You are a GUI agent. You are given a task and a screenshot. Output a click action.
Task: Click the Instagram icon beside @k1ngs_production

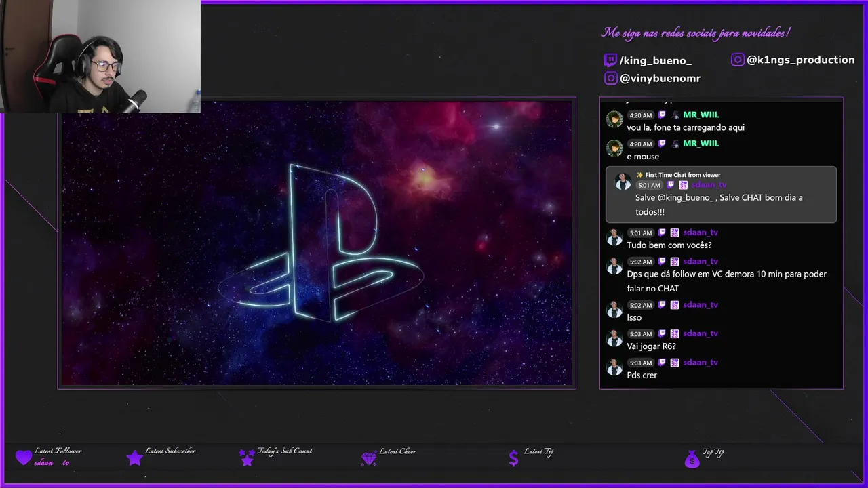point(738,60)
